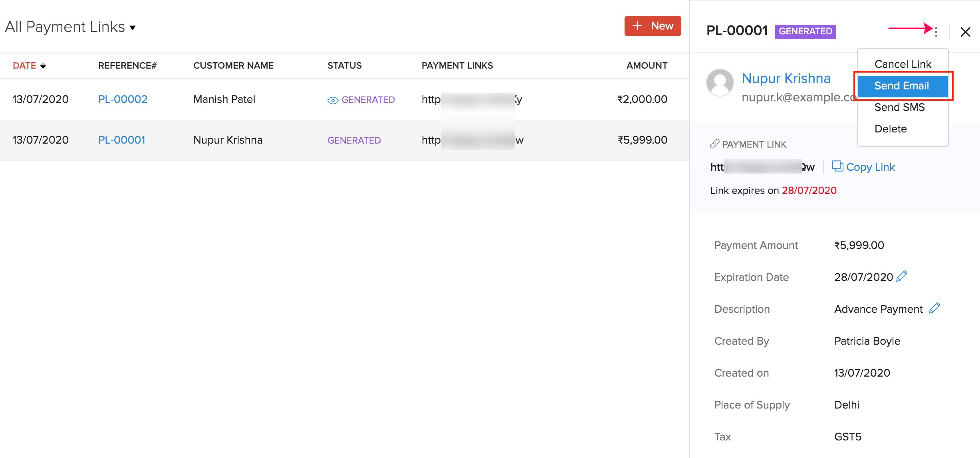Edit the Expiration Date with pencil icon
Screen dimensions: 980x458
coord(902,276)
